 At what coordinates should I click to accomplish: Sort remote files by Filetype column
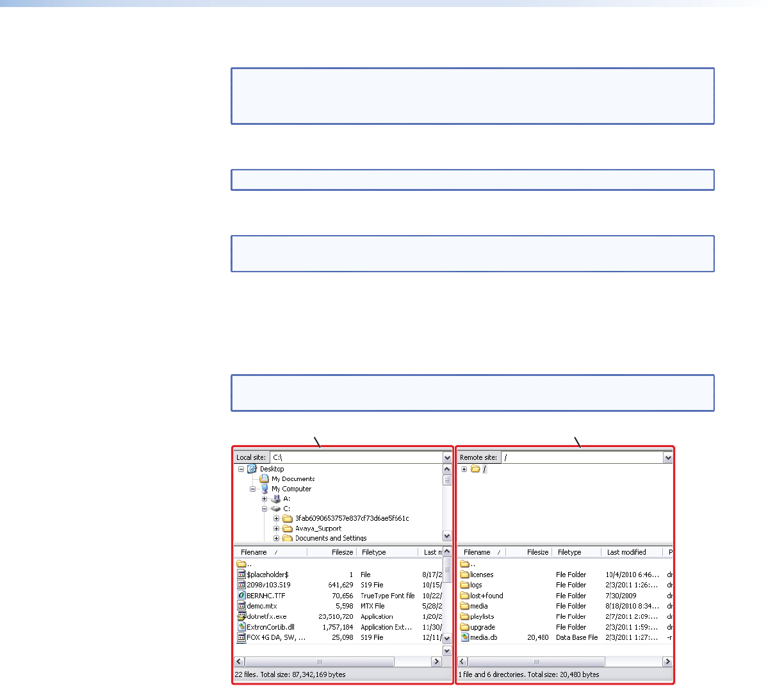(577, 552)
